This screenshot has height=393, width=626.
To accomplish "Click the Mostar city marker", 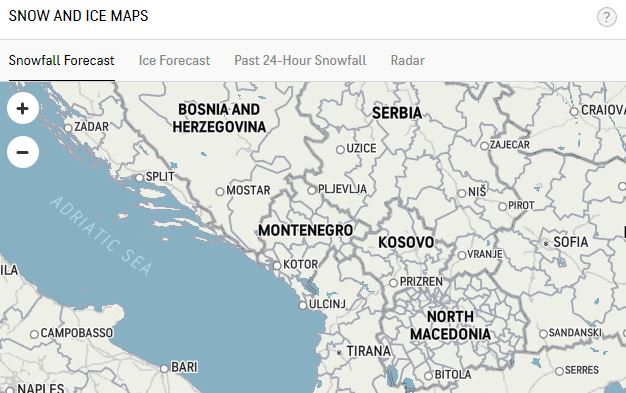I will tap(220, 192).
